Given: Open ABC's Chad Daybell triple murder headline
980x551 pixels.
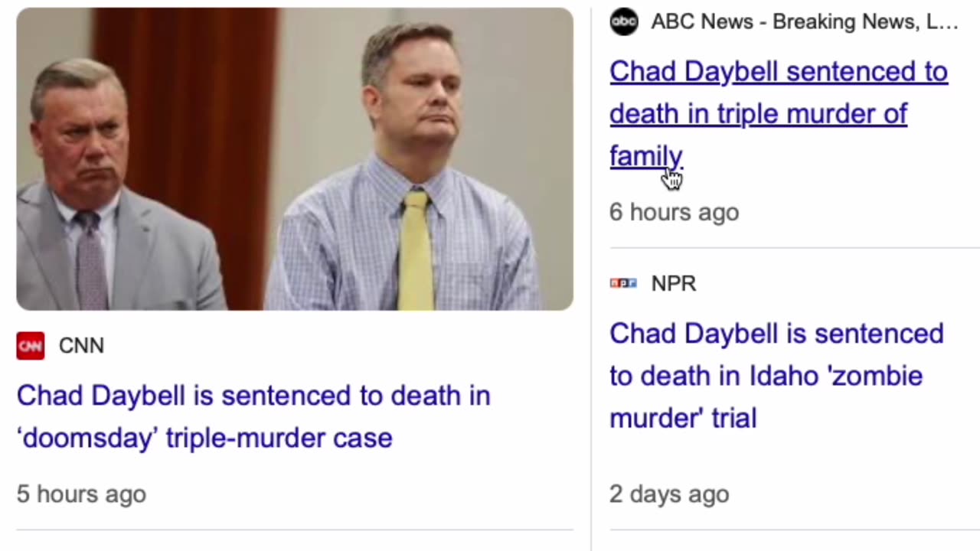Looking at the screenshot, I should tap(778, 113).
